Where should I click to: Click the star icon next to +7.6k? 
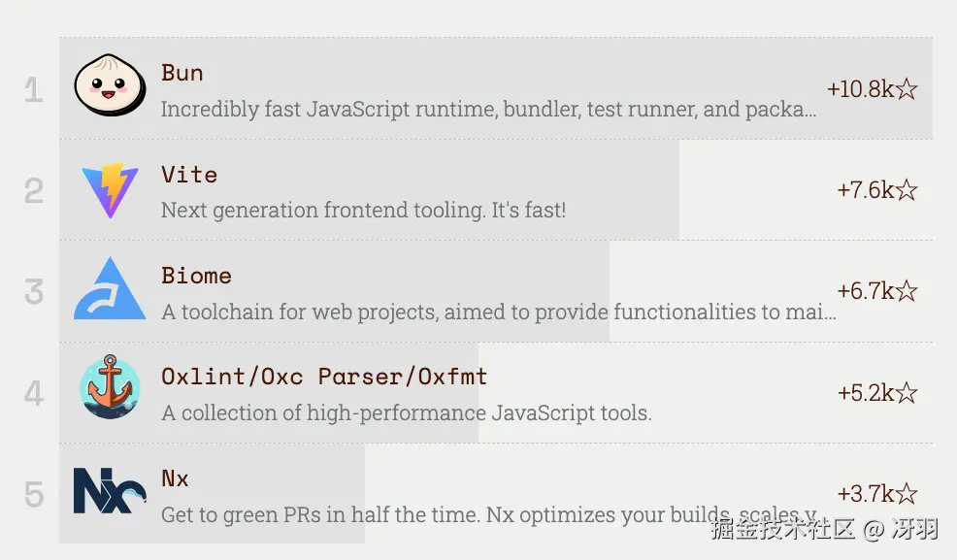[x=907, y=190]
